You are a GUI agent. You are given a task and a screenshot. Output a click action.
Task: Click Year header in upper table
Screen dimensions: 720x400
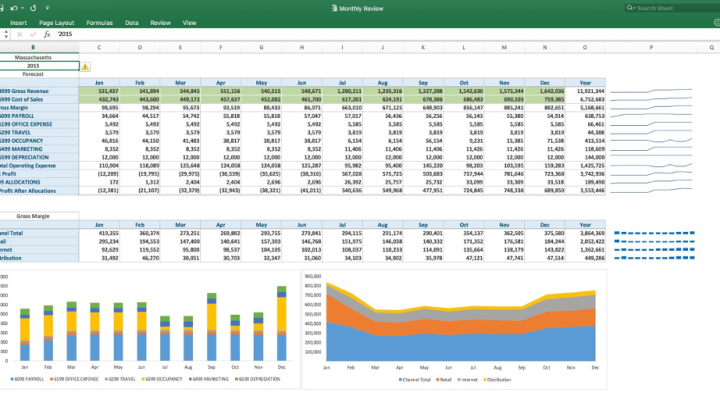pyautogui.click(x=585, y=83)
